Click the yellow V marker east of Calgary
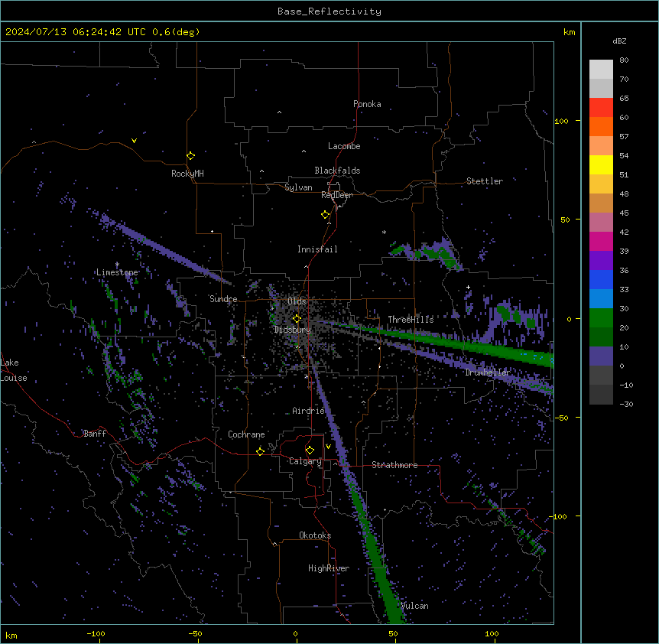 [x=328, y=447]
